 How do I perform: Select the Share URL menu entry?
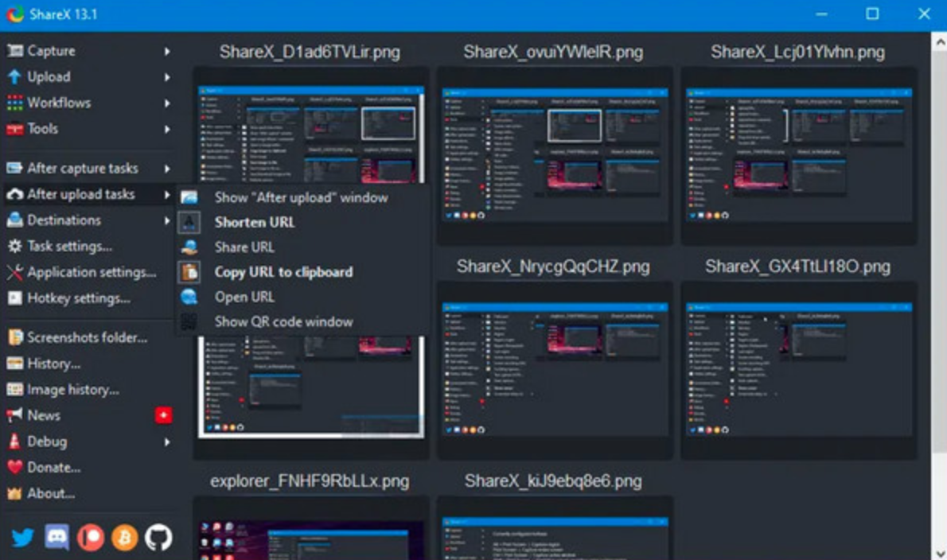click(x=302, y=247)
